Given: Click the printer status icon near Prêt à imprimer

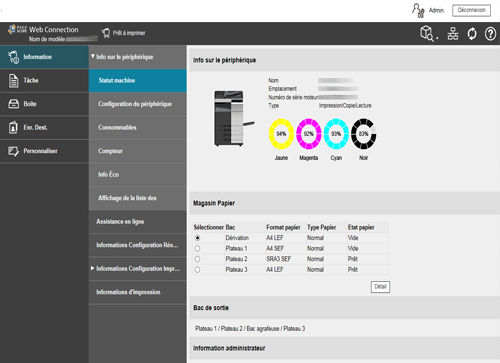Looking at the screenshot, I should [x=106, y=33].
